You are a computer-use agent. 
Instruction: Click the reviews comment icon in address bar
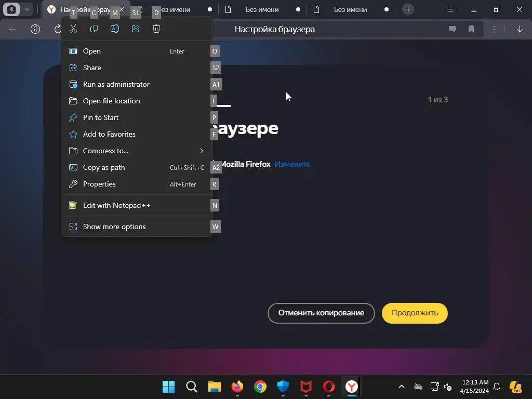pos(453,30)
